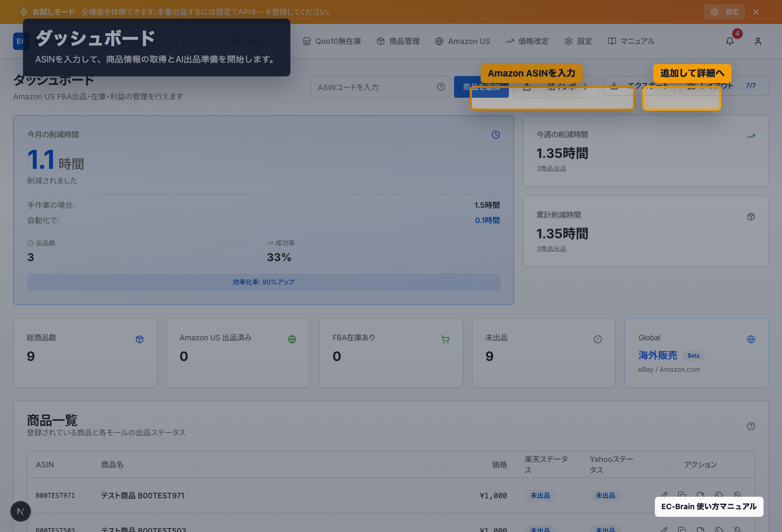This screenshot has height=532, width=782.
Task: Click the cube icon in the 総商品数 card
Action: click(140, 339)
